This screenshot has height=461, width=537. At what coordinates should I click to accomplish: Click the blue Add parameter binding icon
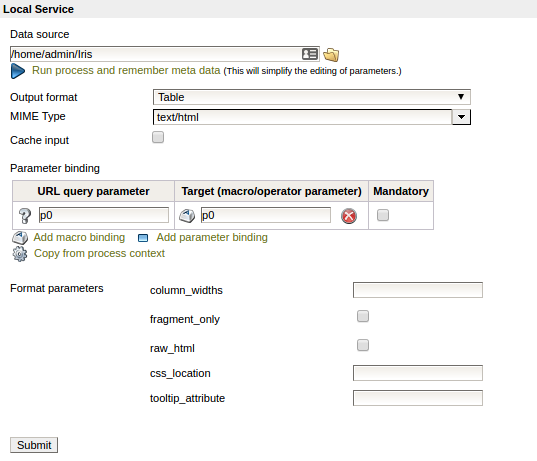[143, 238]
